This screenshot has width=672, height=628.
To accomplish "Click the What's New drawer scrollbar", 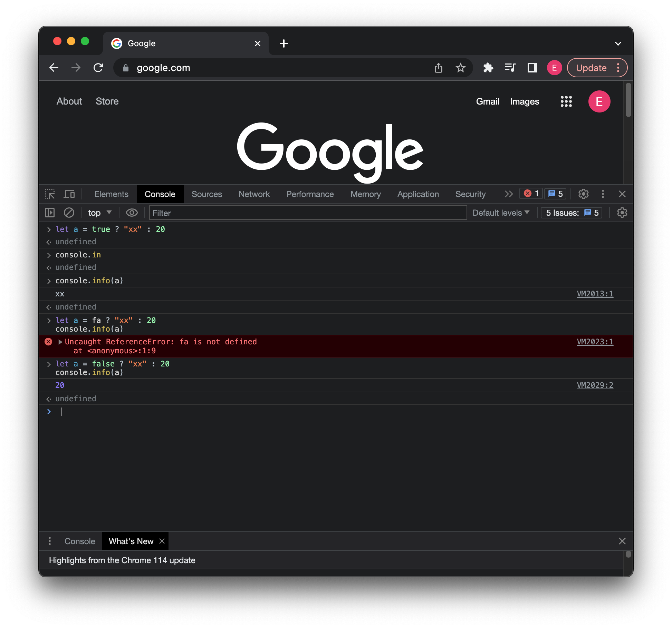I will (x=628, y=554).
